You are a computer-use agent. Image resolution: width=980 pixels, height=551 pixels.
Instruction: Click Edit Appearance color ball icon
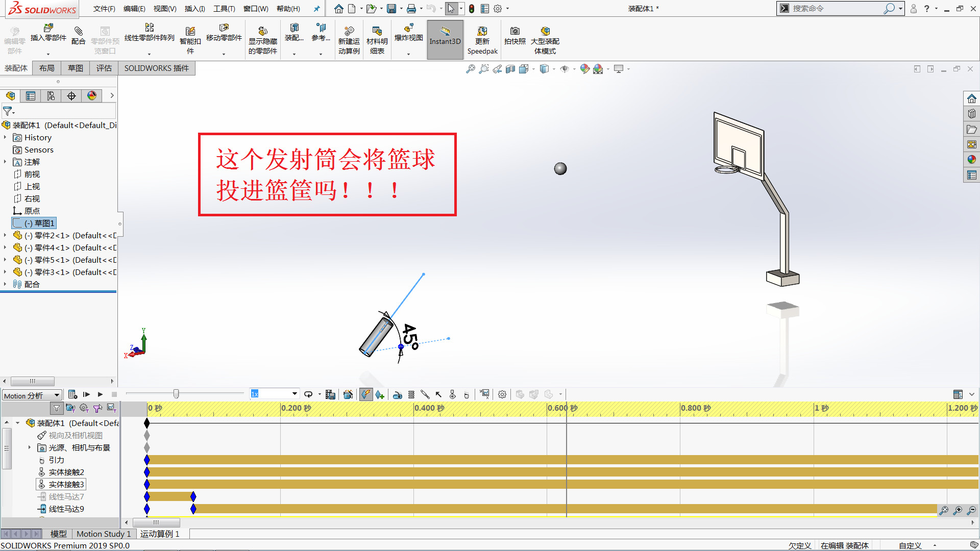pos(585,69)
